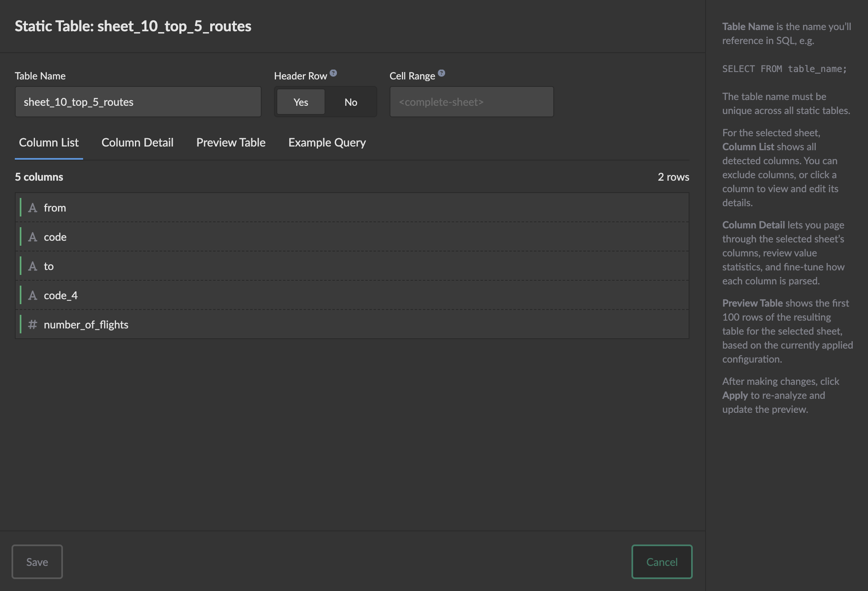Toggle the green include bar for 'number_of_flights'
The height and width of the screenshot is (591, 868).
[x=21, y=325]
